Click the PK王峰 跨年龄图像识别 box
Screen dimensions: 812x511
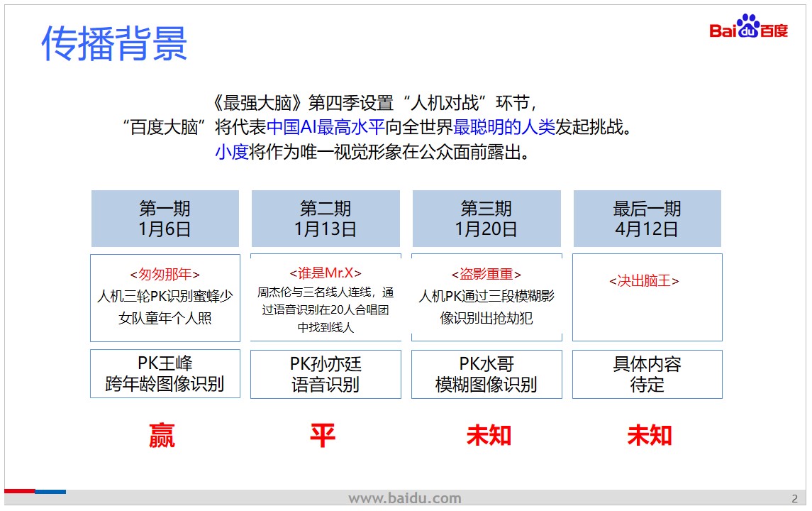[x=165, y=373]
